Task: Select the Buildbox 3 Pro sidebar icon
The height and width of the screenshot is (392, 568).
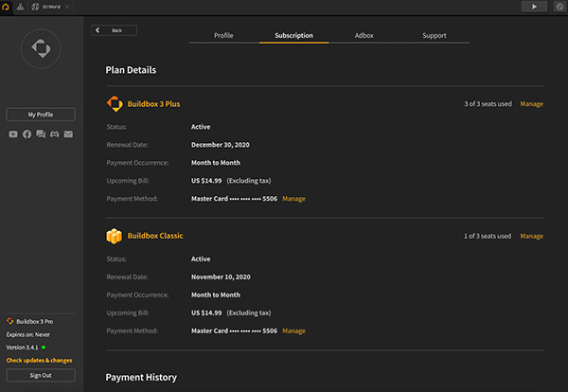Action: pos(10,321)
